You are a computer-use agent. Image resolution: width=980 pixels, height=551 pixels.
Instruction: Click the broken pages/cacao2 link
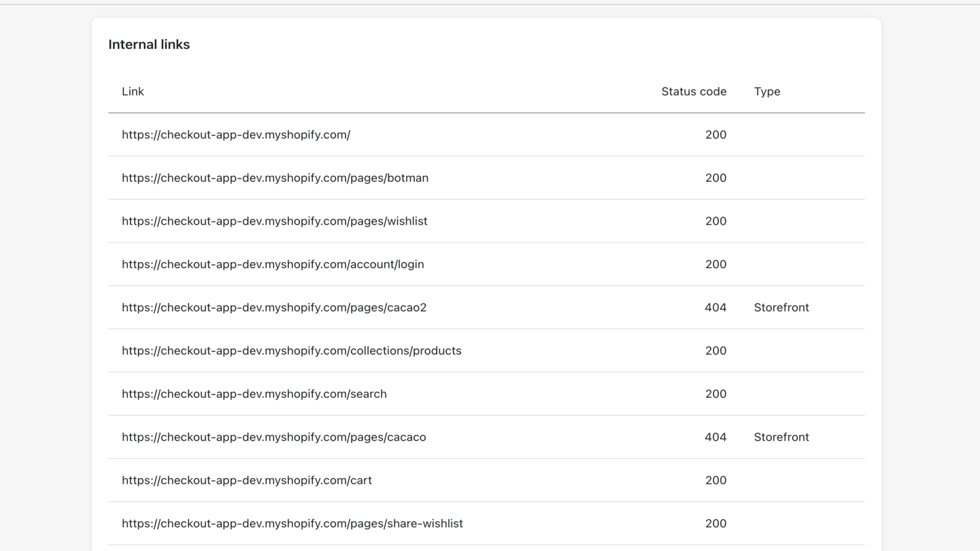click(274, 307)
